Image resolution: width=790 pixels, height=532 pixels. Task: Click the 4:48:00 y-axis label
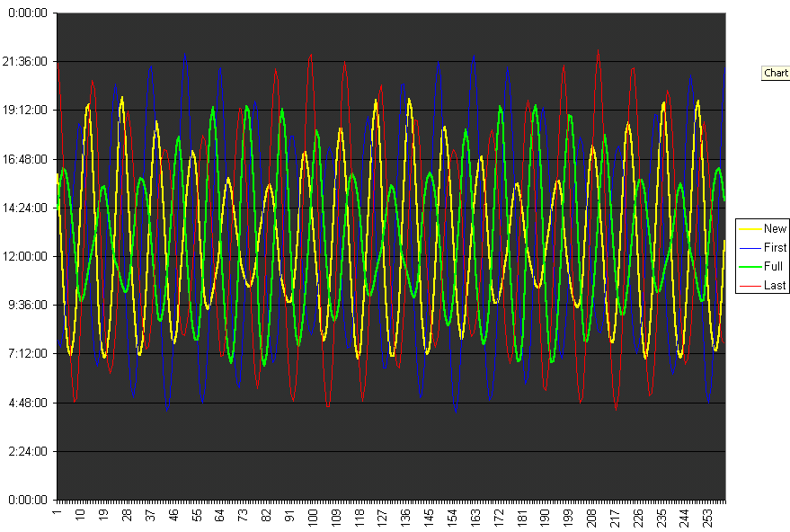click(x=28, y=403)
